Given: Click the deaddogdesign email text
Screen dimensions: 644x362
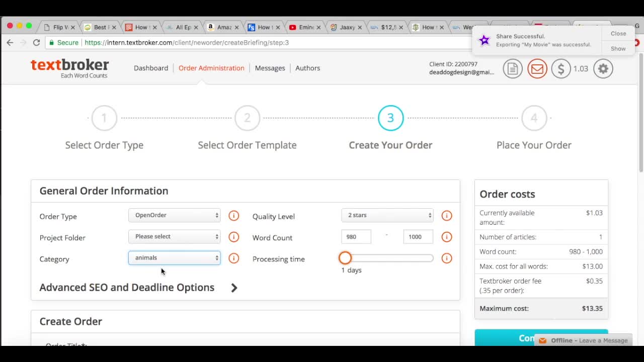Looking at the screenshot, I should click(x=461, y=72).
